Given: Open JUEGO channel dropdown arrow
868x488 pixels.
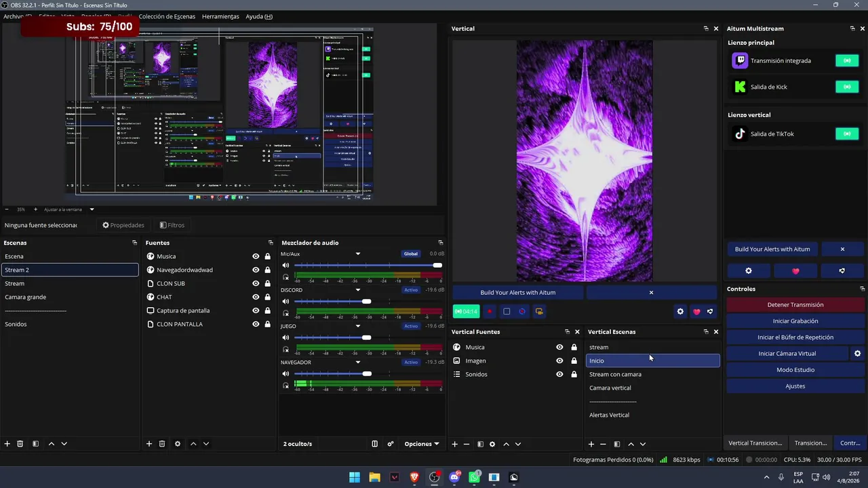Looking at the screenshot, I should (358, 326).
